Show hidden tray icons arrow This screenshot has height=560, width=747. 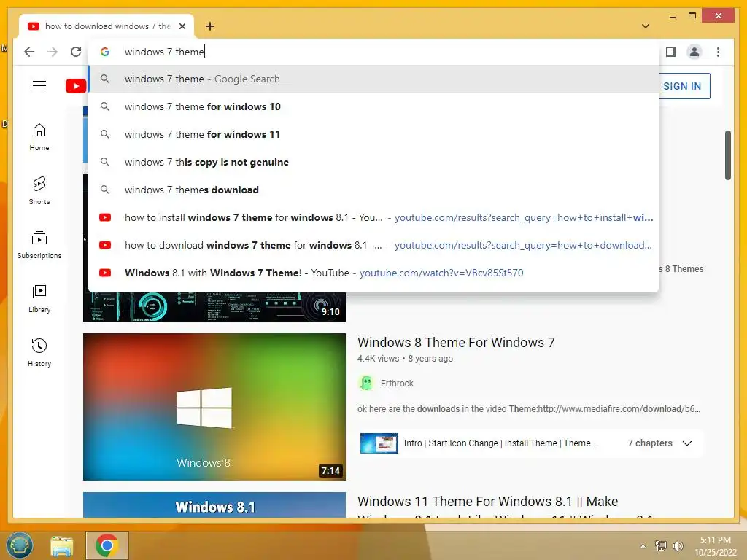pos(643,546)
